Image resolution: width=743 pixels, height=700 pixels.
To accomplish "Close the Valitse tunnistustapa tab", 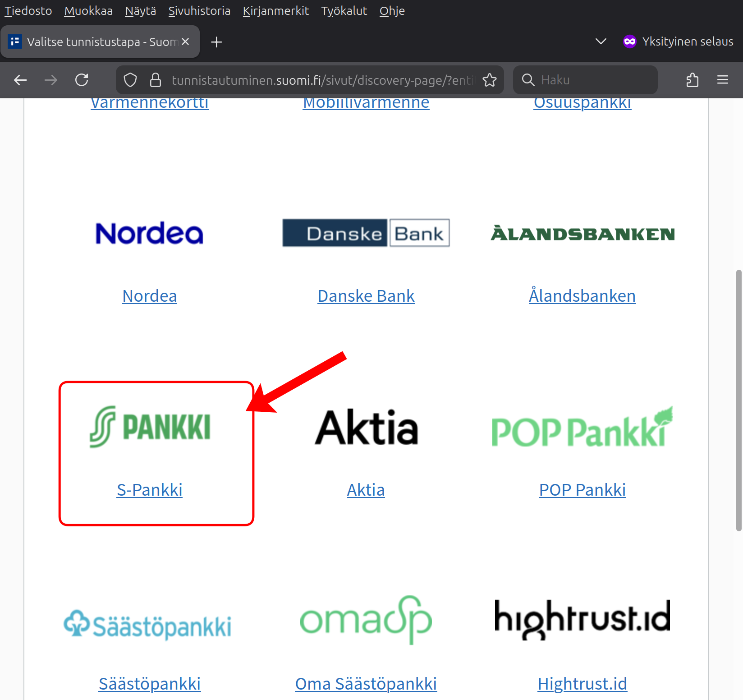I will tap(185, 42).
